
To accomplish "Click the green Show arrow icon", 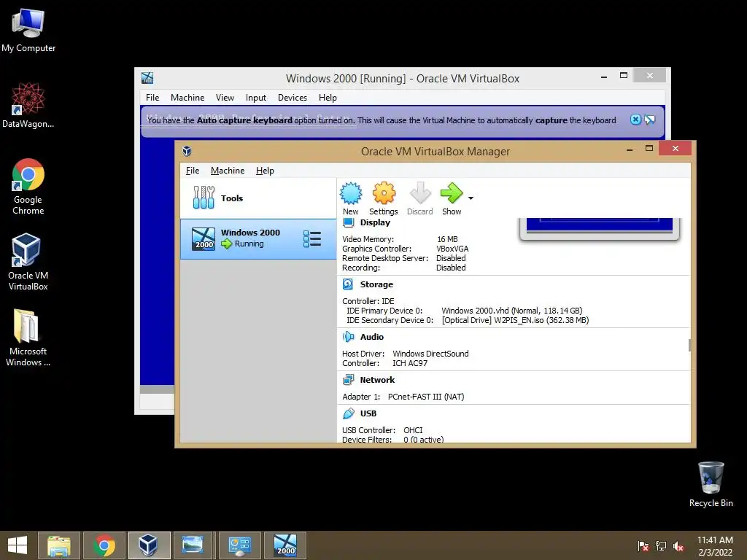I will pos(451,193).
